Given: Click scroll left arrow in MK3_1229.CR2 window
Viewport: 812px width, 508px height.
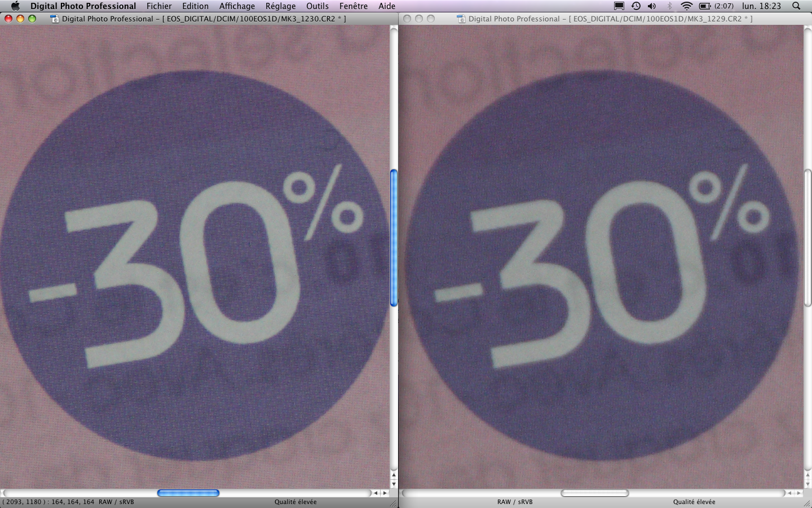Looking at the screenshot, I should coord(789,493).
